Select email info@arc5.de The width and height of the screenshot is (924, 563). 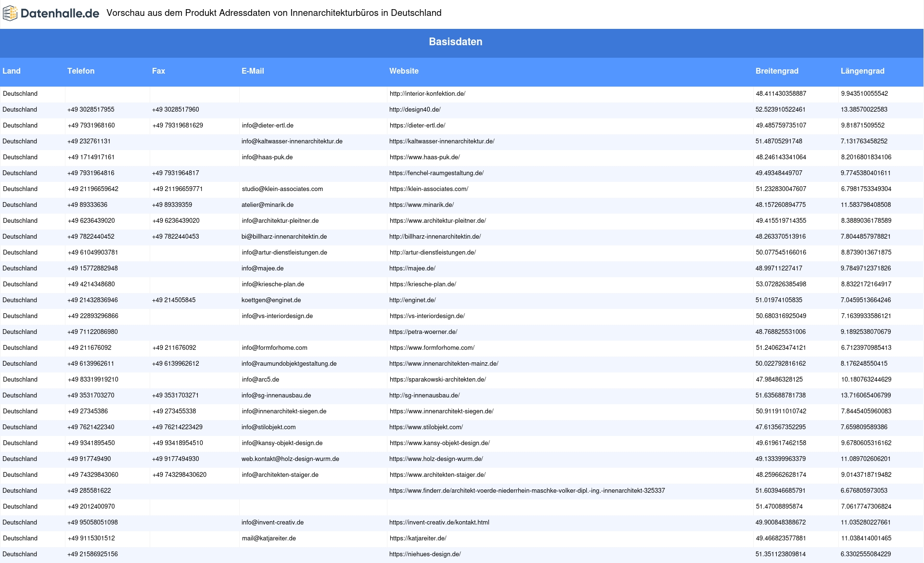(x=260, y=380)
